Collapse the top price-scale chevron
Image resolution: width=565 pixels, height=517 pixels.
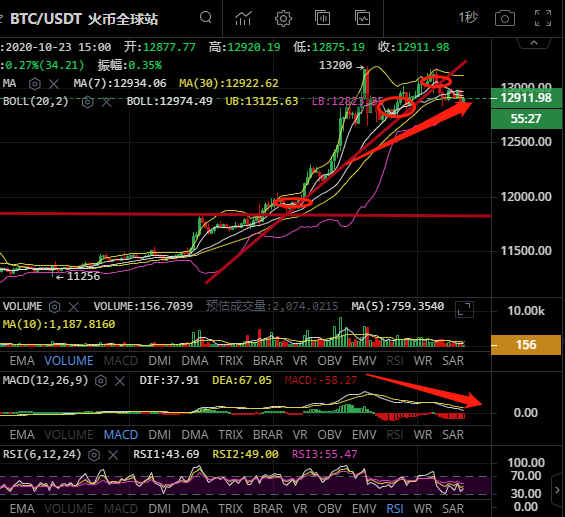[x=534, y=43]
